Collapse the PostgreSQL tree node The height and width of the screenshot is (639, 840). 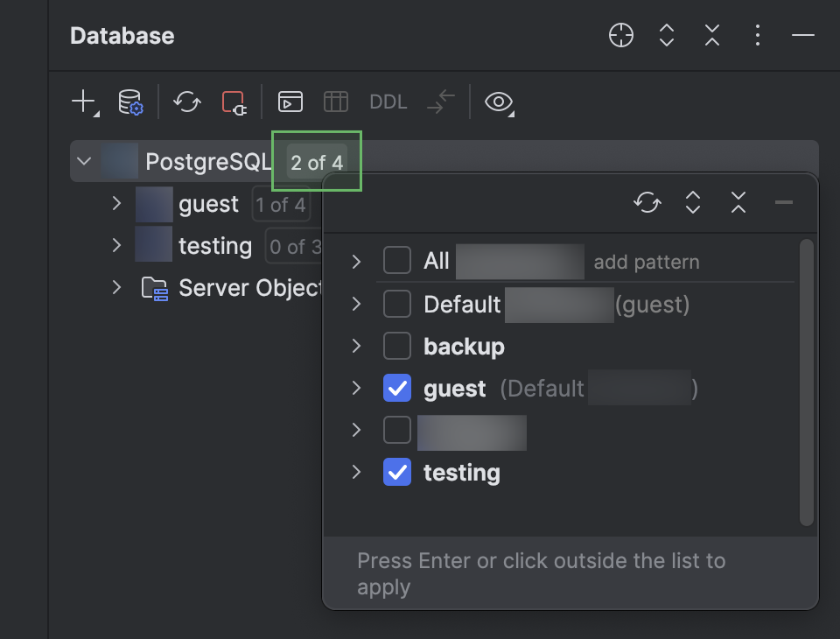pos(84,161)
